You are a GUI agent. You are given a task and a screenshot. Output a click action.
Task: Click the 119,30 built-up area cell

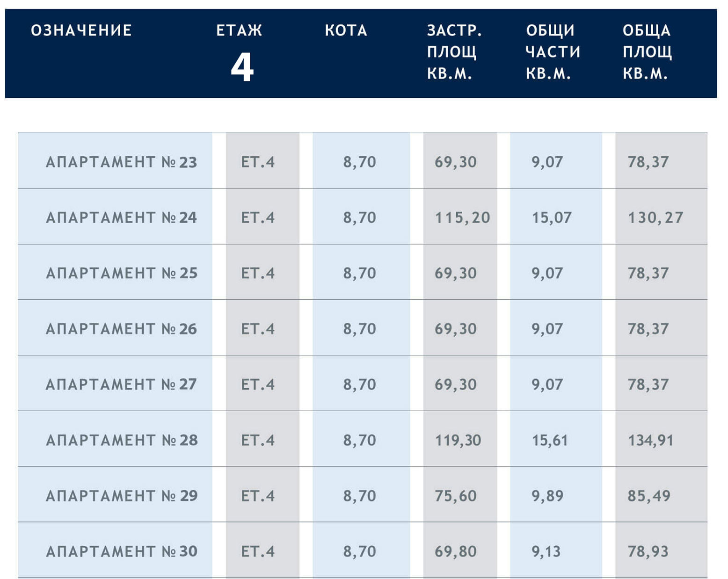point(458,440)
